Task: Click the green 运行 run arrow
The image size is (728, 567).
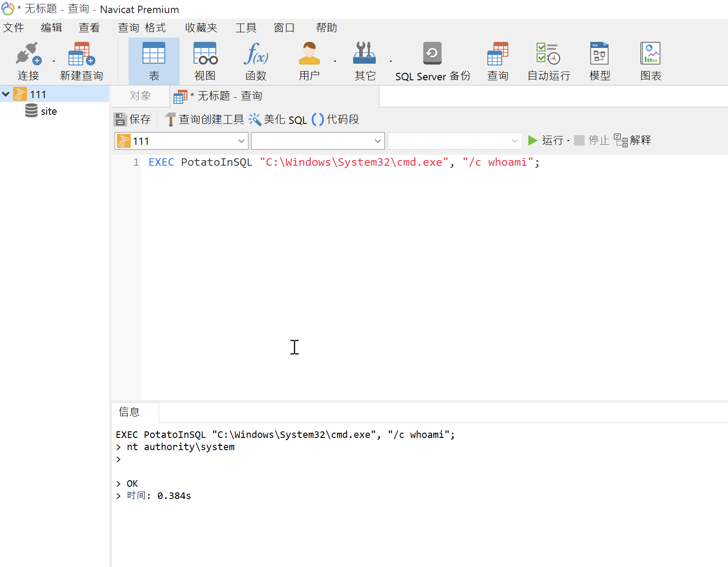Action: [532, 140]
